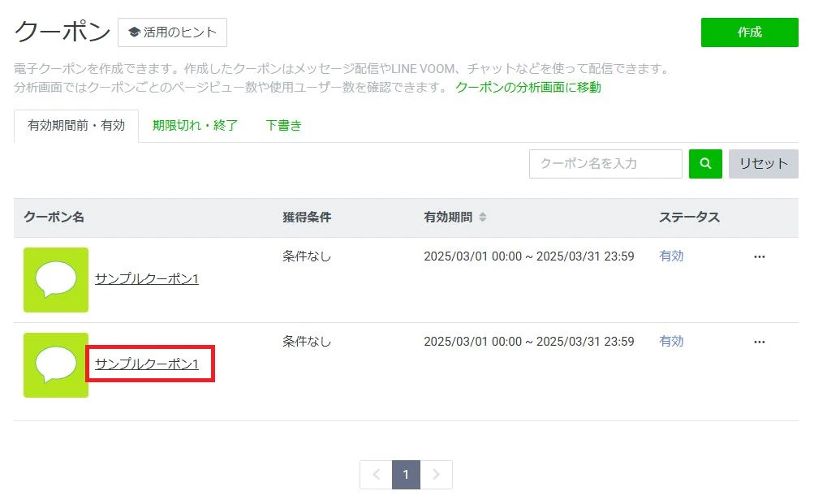Open the three-dot menu for first coupon row
The height and width of the screenshot is (504, 827).
(759, 256)
